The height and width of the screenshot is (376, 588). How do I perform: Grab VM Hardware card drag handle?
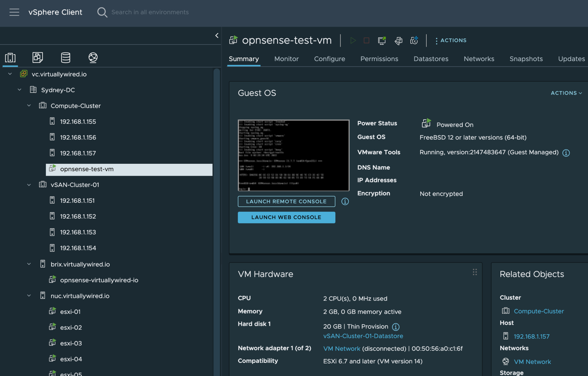click(x=475, y=272)
